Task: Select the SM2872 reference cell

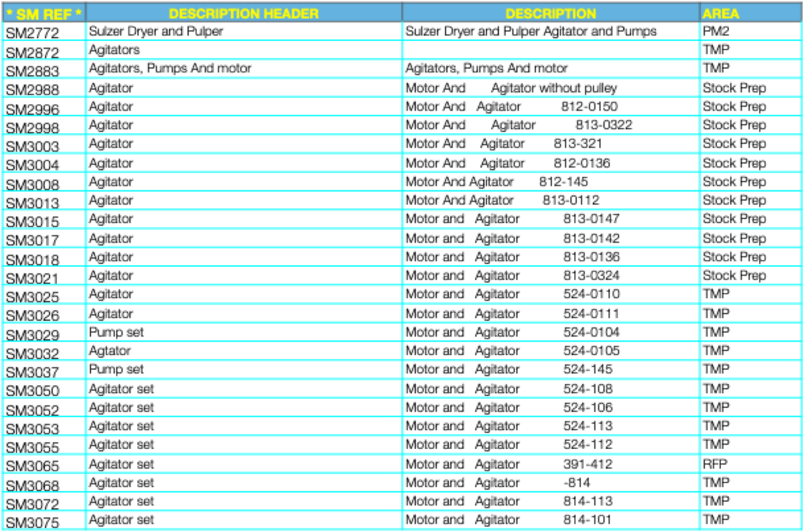Action: click(44, 51)
